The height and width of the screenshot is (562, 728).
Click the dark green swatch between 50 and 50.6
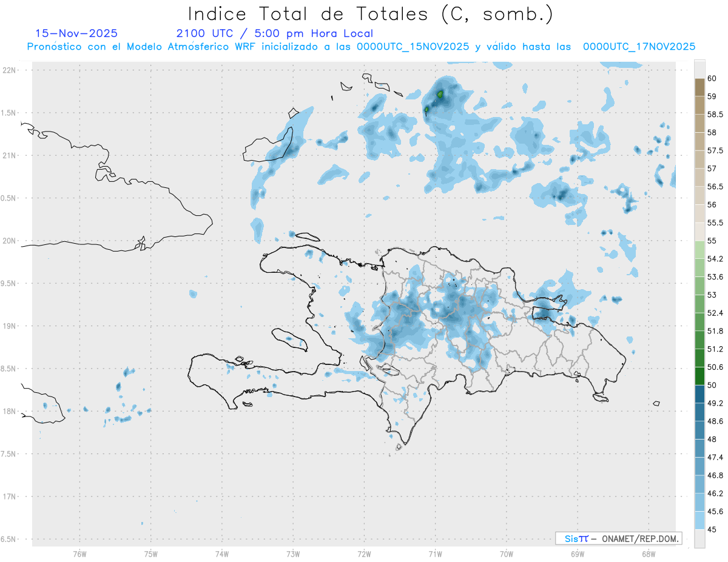(x=699, y=376)
